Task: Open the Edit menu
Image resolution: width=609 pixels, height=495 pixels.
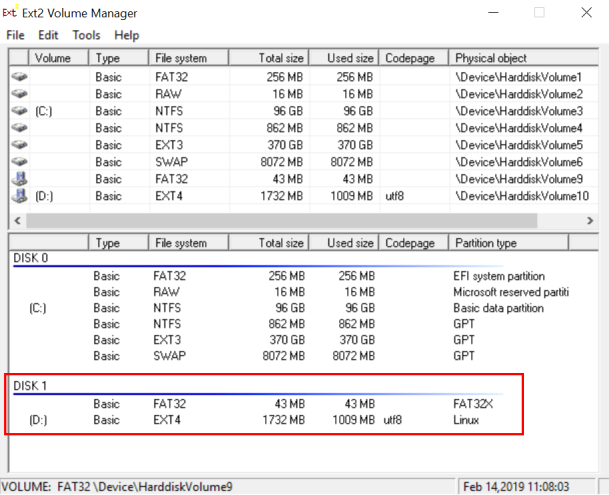Action: [x=48, y=35]
